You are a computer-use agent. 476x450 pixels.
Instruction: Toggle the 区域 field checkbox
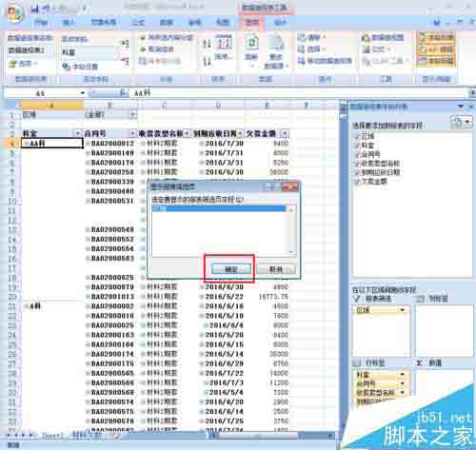pos(357,137)
